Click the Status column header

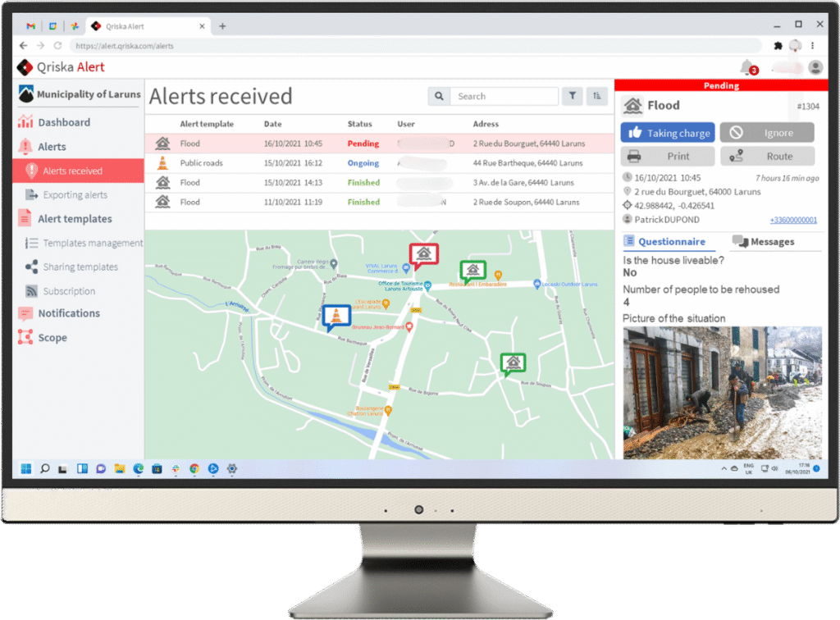pyautogui.click(x=359, y=124)
